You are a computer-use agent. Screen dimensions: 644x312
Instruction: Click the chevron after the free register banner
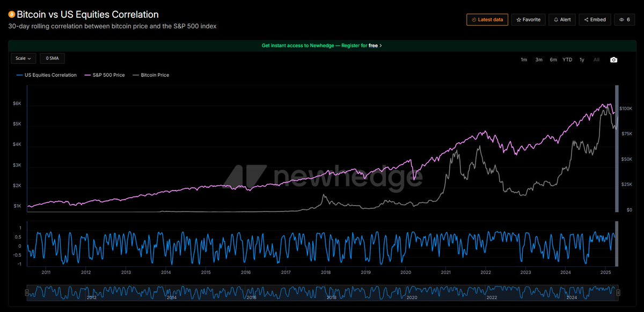[380, 46]
